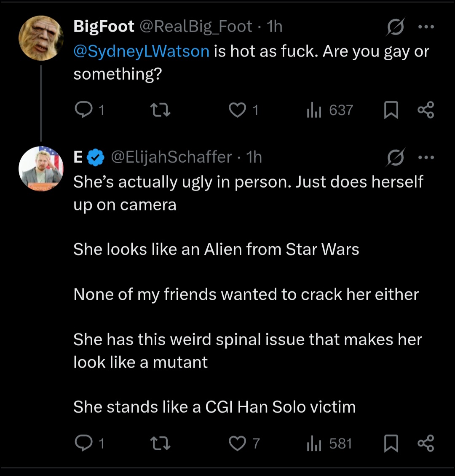
Task: Open @SydneyLWatson mention link
Action: tap(142, 51)
